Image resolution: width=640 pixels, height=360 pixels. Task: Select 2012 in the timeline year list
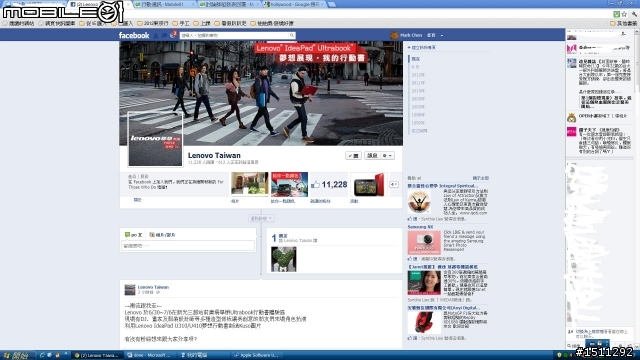tap(418, 75)
